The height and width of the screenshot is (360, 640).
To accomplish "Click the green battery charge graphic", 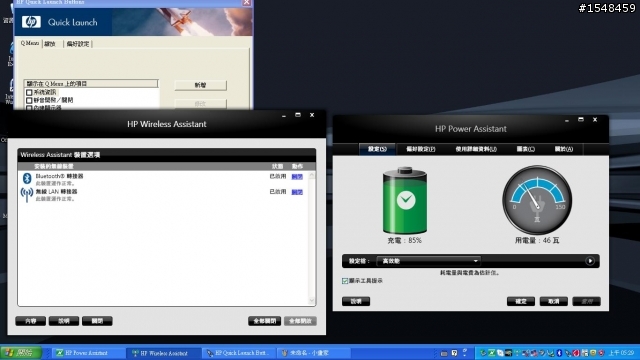I will [x=405, y=200].
